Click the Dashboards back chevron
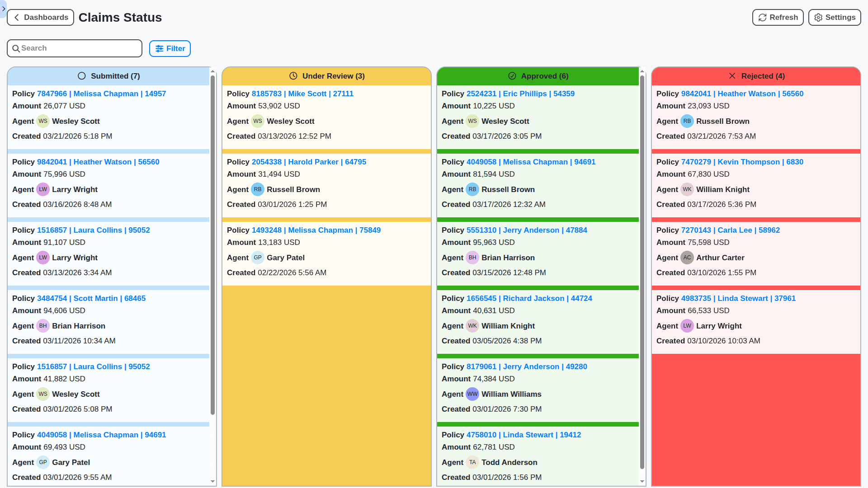 (x=16, y=17)
